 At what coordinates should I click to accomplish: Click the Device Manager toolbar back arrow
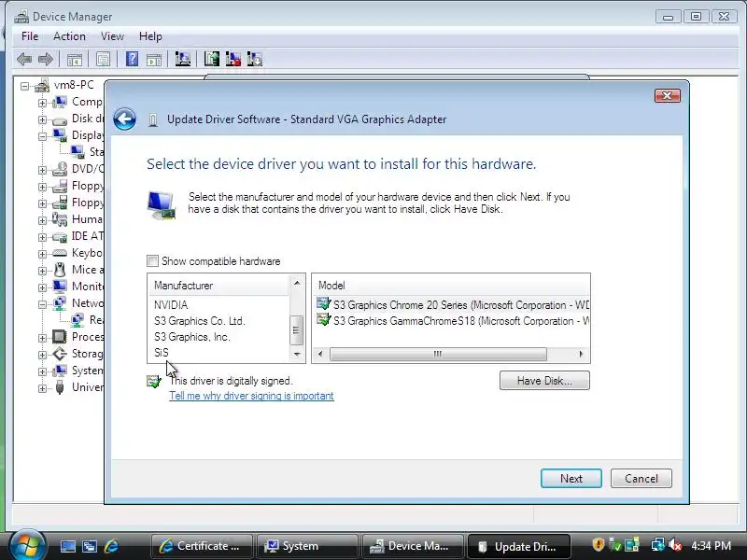24,60
